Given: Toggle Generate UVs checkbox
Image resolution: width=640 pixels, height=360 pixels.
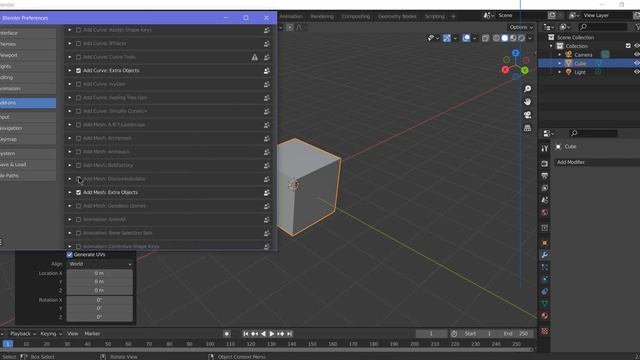Looking at the screenshot, I should (70, 255).
